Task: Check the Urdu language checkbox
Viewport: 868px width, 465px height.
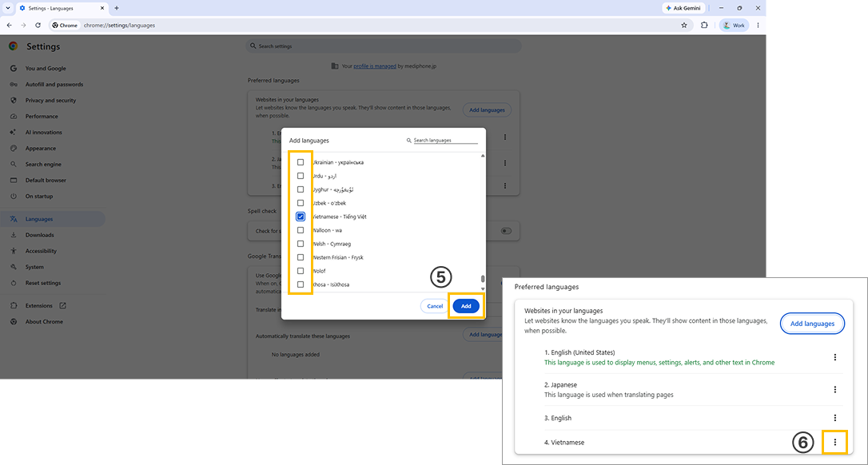Action: point(301,176)
